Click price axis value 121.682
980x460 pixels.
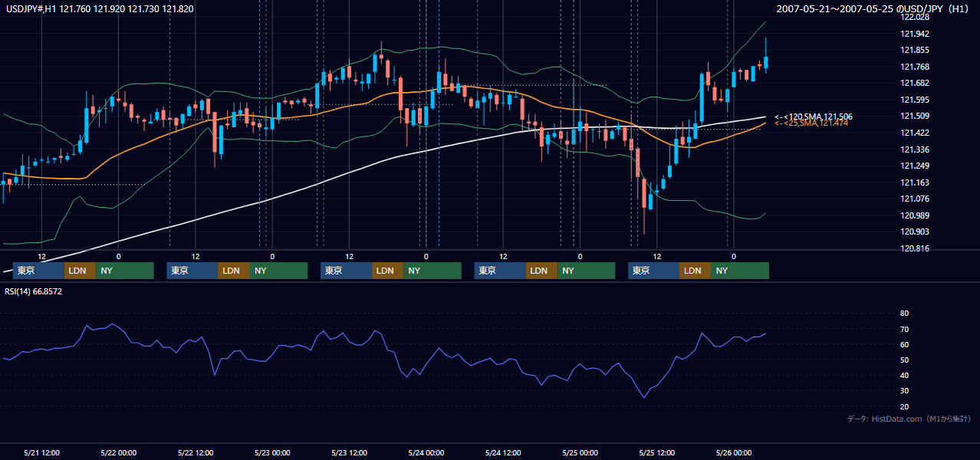913,84
